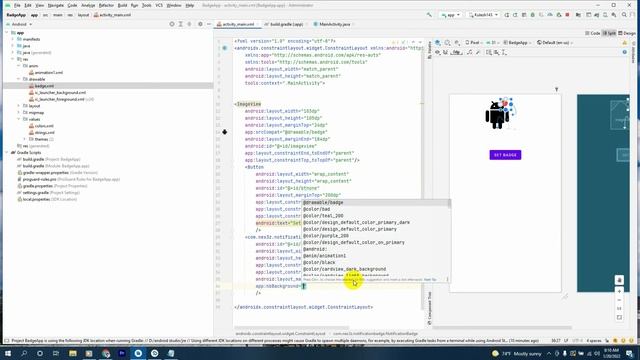This screenshot has height=360, width=640.
Task: Expand the manifests folder
Action: (13, 39)
